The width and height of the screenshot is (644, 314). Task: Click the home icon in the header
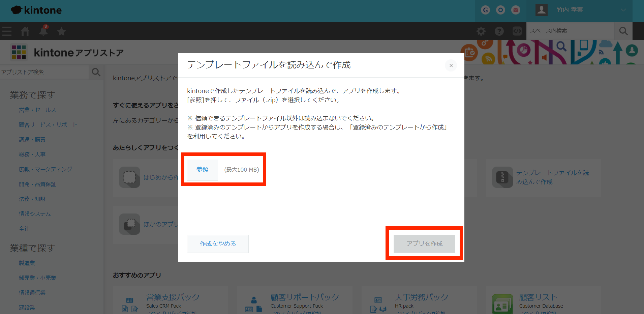tap(25, 31)
